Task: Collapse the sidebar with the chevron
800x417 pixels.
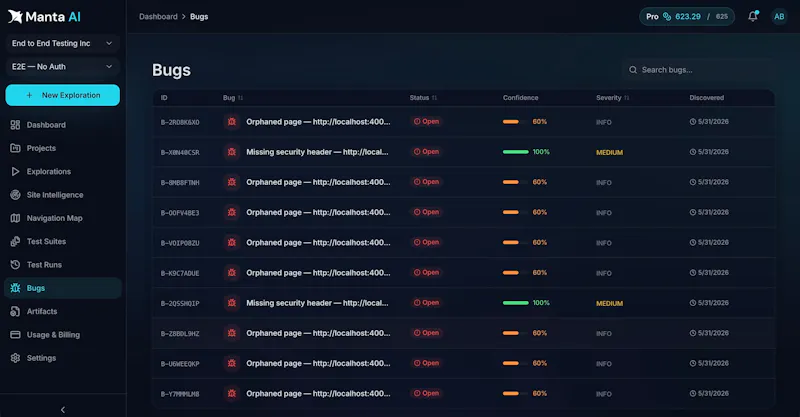Action: point(63,409)
